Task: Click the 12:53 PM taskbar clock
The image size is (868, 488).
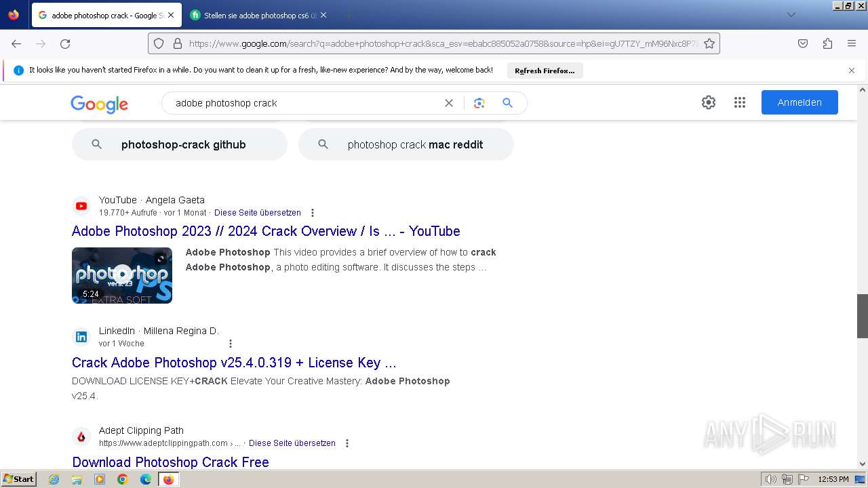Action: tap(833, 479)
